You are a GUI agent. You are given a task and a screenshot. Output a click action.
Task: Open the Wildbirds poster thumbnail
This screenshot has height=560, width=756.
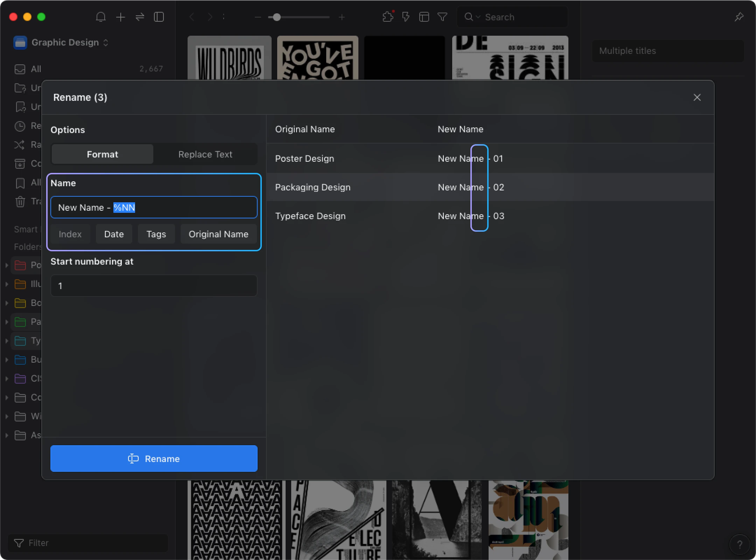point(230,58)
